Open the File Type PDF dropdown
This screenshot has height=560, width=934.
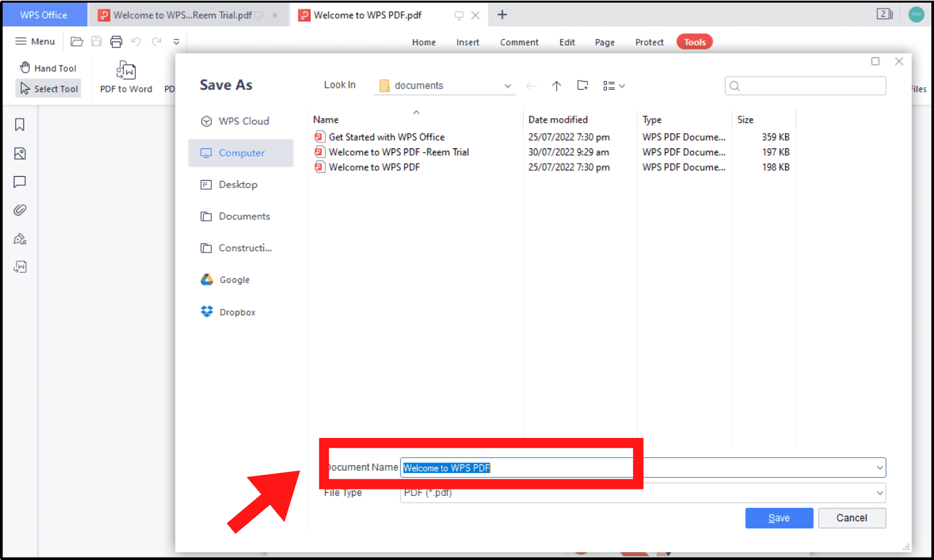coord(643,493)
